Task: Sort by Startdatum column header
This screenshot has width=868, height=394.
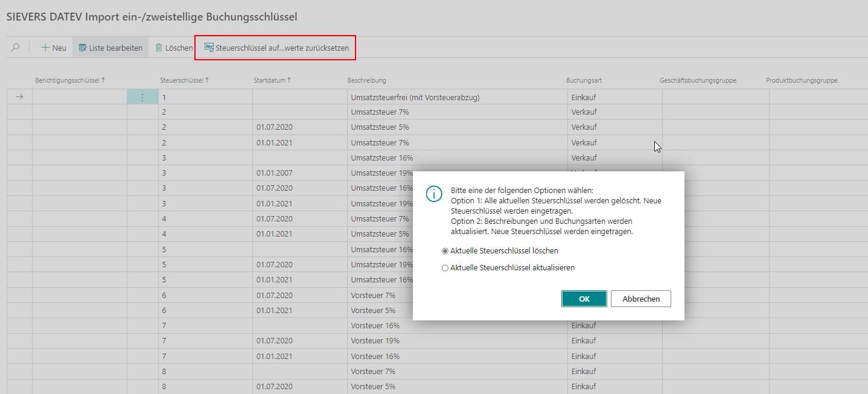Action: (x=269, y=80)
